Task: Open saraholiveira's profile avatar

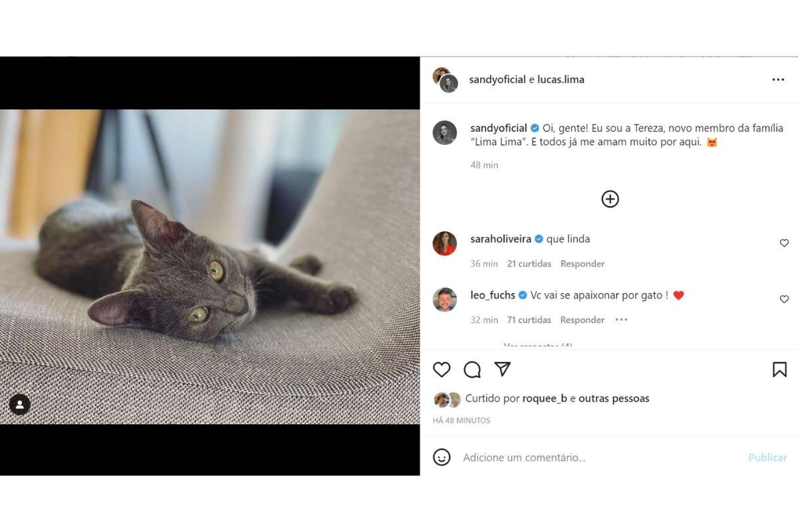Action: pyautogui.click(x=445, y=244)
